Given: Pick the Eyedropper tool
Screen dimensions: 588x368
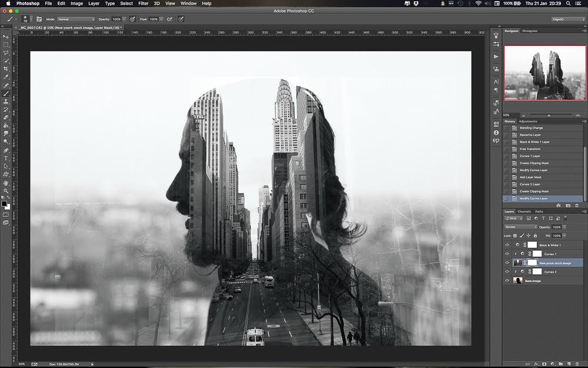Looking at the screenshot, I should (7, 77).
